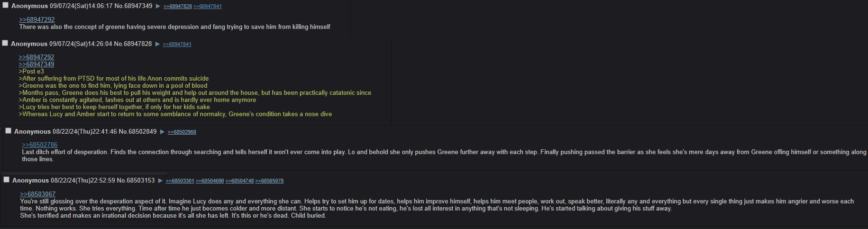This screenshot has width=868, height=229.
Task: Open post menu arrow for No.68503153
Action: click(160, 181)
